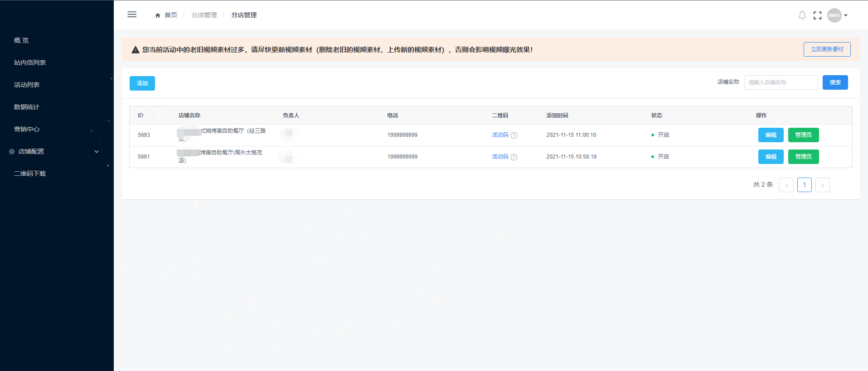The image size is (868, 371).
Task: Open the user account dropdown arrow
Action: 846,15
